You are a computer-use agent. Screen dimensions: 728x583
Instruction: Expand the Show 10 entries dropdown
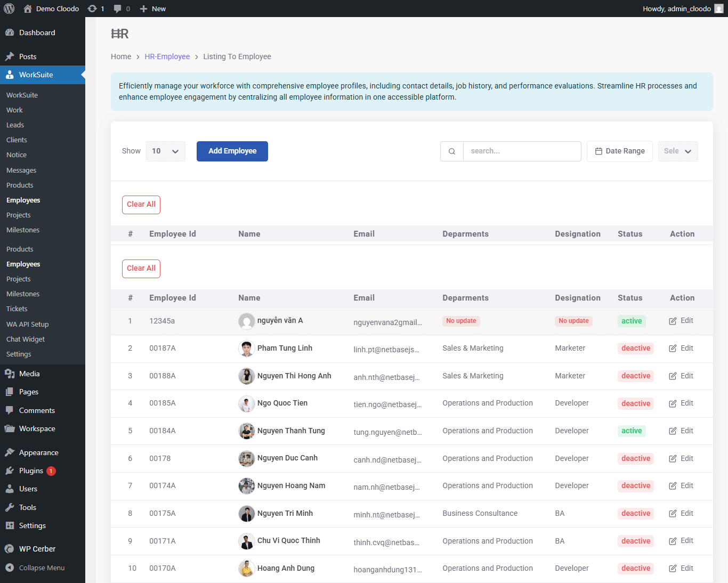165,151
